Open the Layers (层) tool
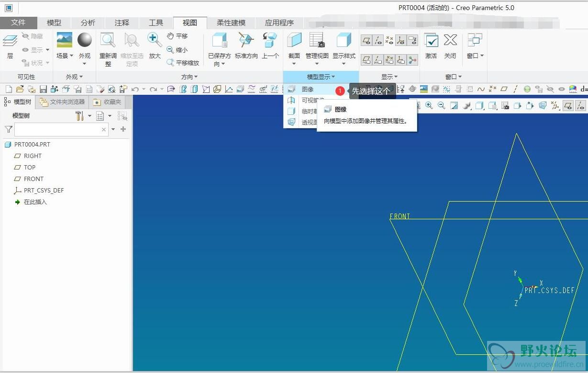 10,46
